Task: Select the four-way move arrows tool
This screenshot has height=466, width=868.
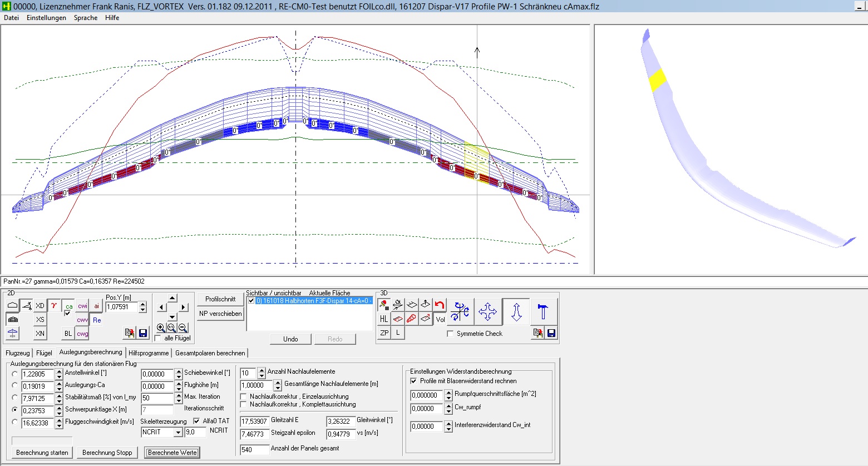Action: (487, 311)
